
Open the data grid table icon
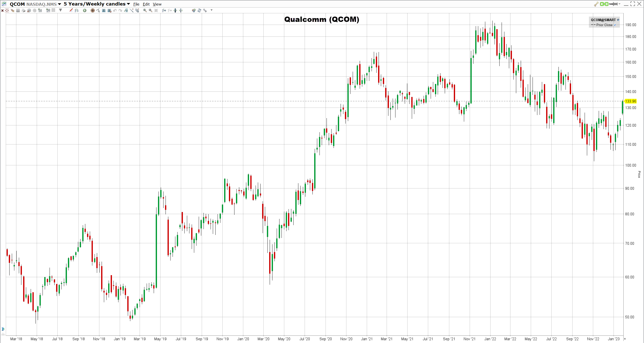pyautogui.click(x=18, y=10)
